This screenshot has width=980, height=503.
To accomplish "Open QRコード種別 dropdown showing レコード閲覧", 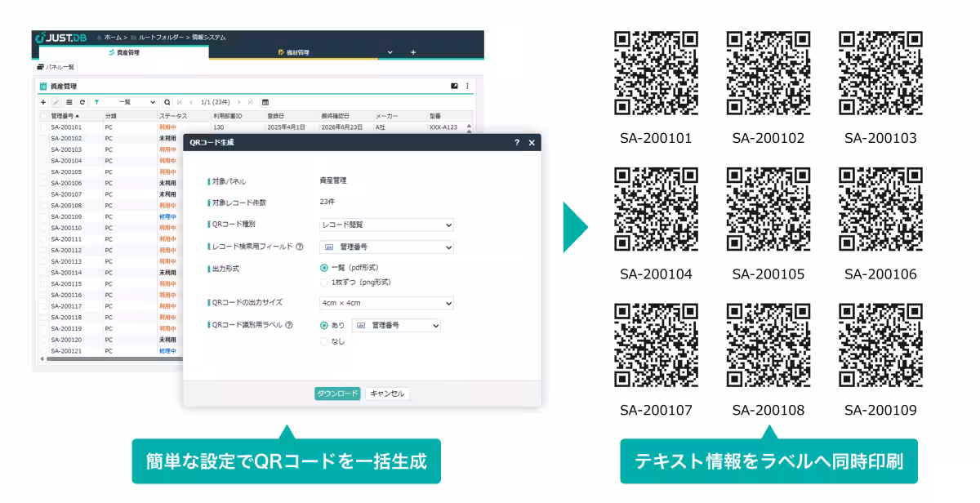I will 386,225.
